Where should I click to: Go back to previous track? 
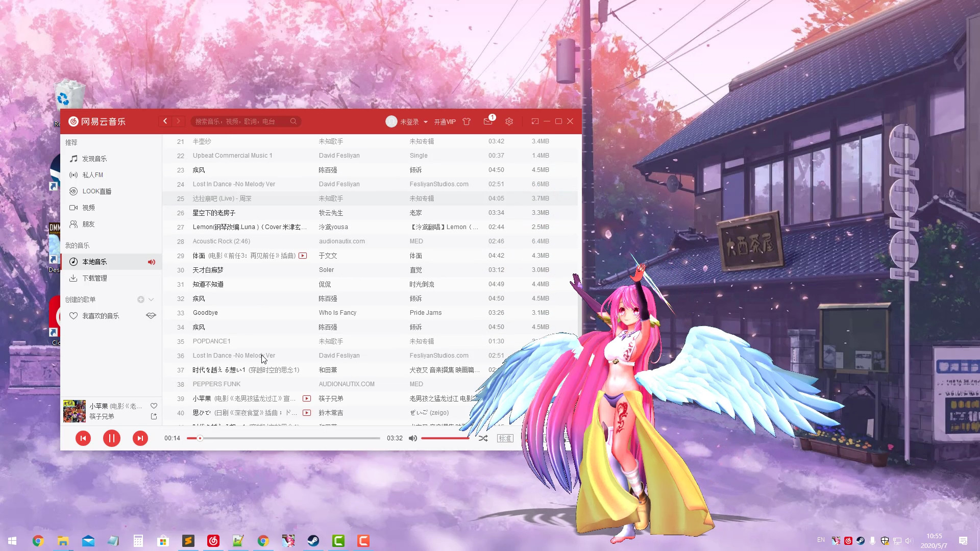[x=83, y=438]
